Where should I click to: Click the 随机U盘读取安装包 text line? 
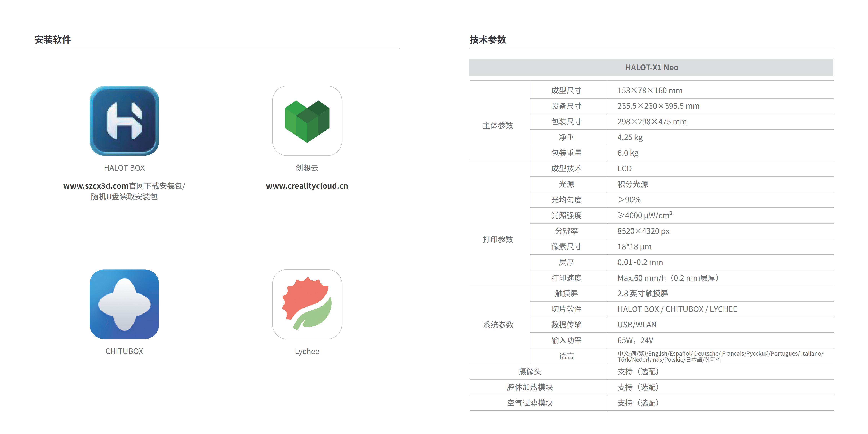pyautogui.click(x=124, y=197)
